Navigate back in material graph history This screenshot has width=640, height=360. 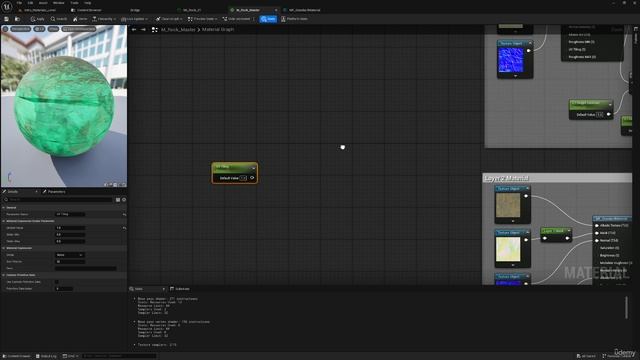tap(134, 29)
